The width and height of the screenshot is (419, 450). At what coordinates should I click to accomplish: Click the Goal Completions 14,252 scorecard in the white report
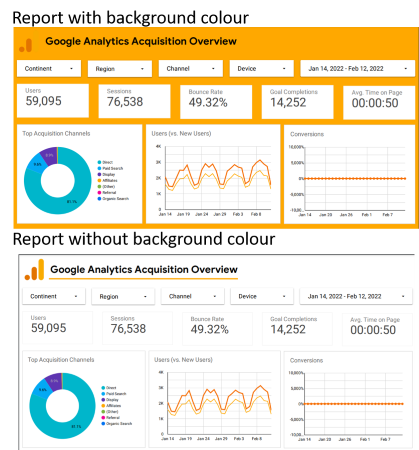pos(297,329)
